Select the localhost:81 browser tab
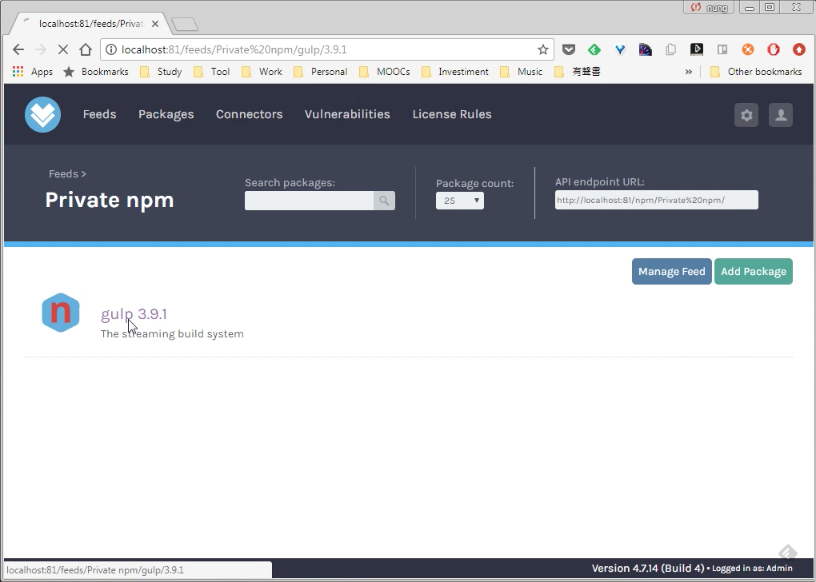The image size is (816, 582). point(91,24)
